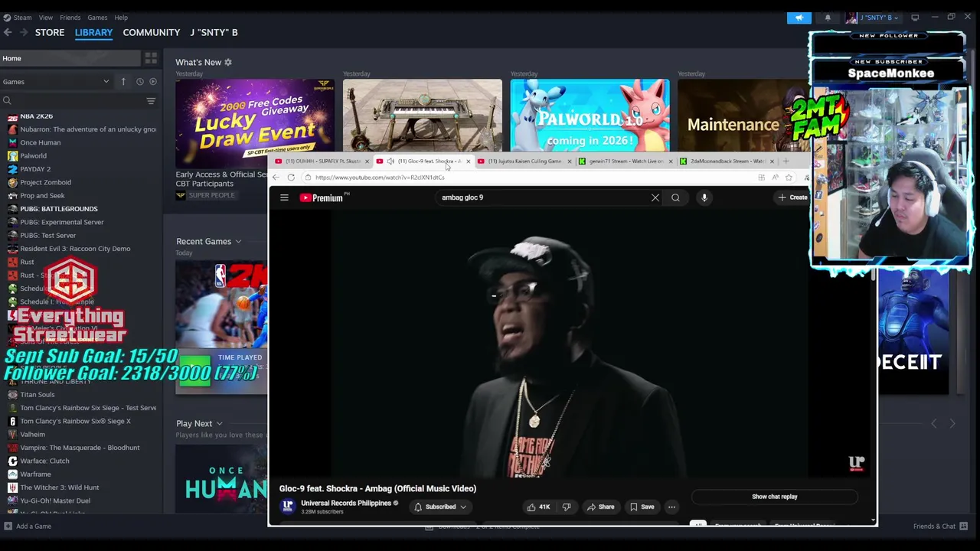Open more actions three-dot menu under video
Viewport: 980px width, 551px height.
[x=671, y=507]
